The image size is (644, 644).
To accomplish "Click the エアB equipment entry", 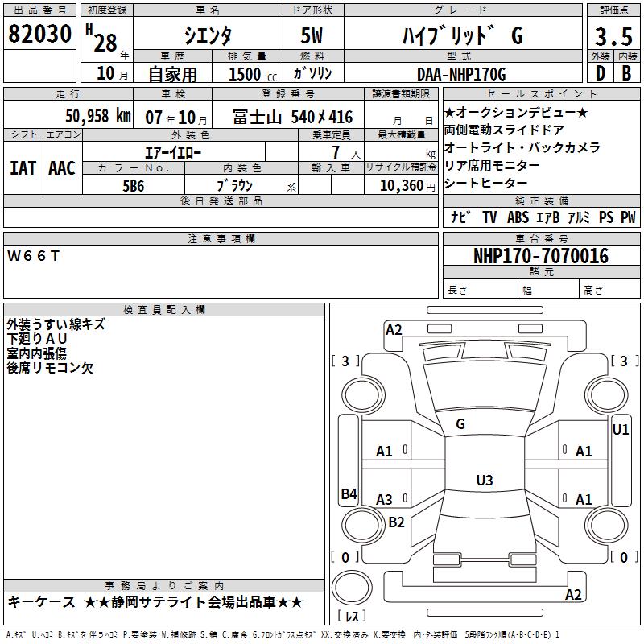I will (x=548, y=217).
